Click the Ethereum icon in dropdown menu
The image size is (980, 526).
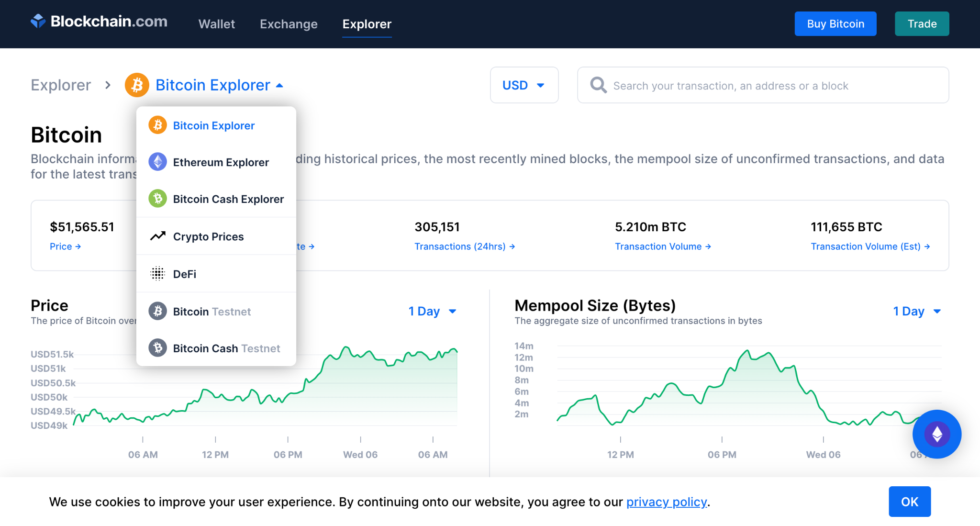tap(157, 162)
